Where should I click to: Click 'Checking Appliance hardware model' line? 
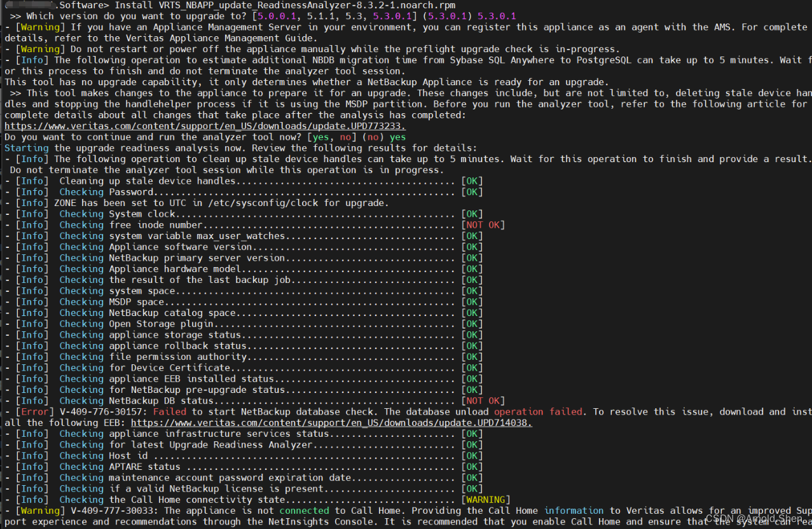tap(244, 269)
